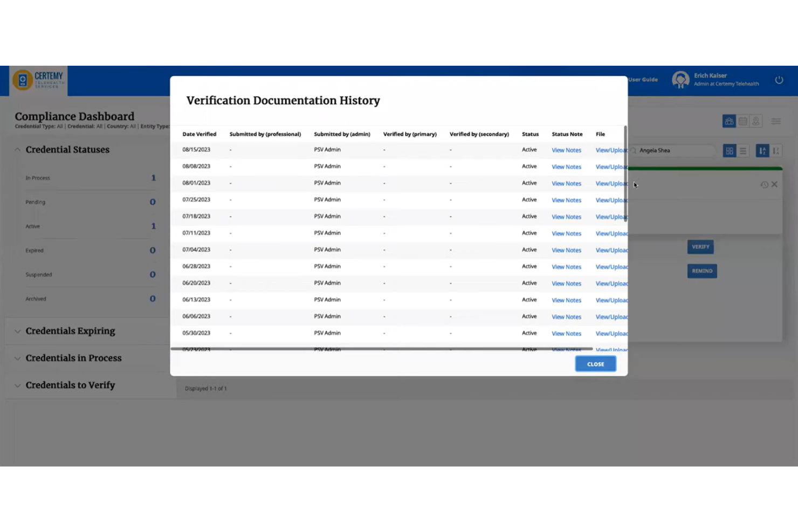
Task: Open the filter settings icon
Action: coord(775,121)
